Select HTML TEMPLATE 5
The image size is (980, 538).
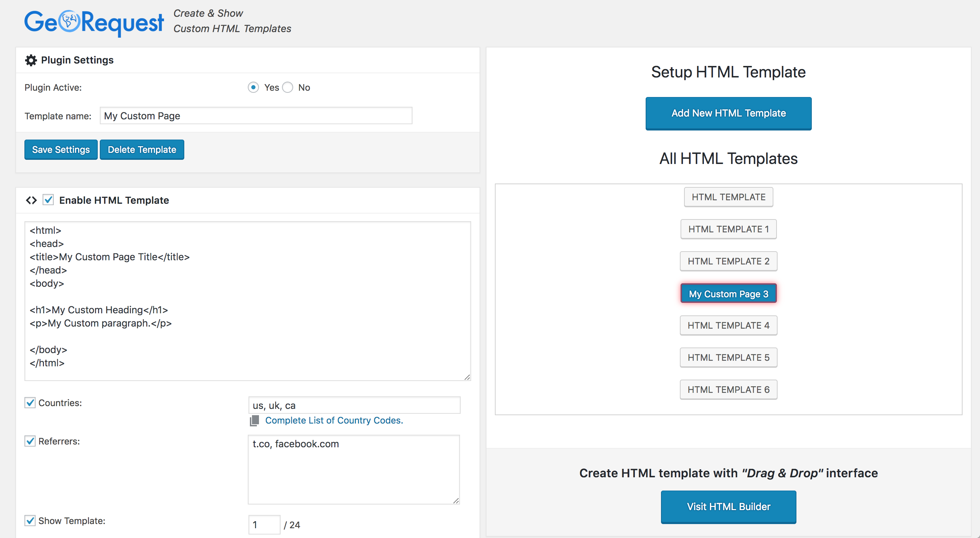click(x=728, y=357)
